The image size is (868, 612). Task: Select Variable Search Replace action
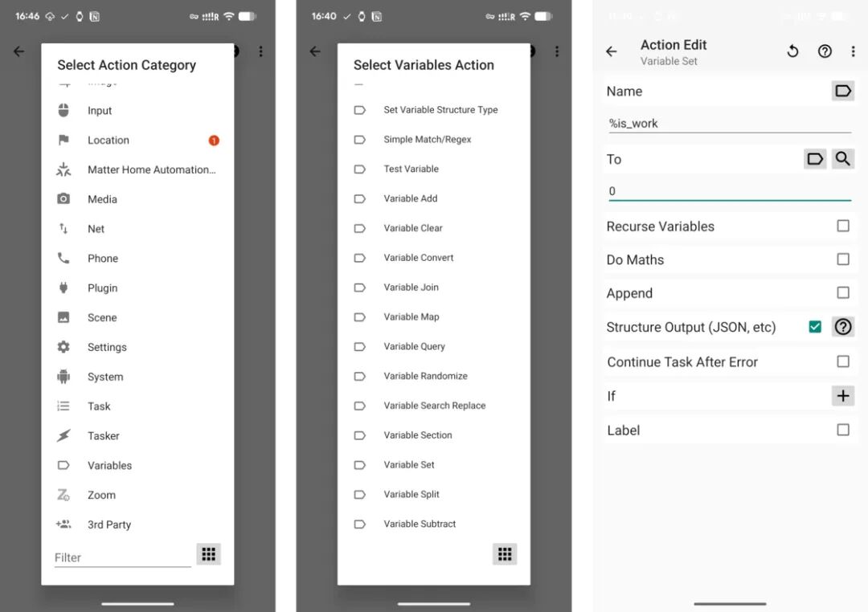click(x=433, y=406)
